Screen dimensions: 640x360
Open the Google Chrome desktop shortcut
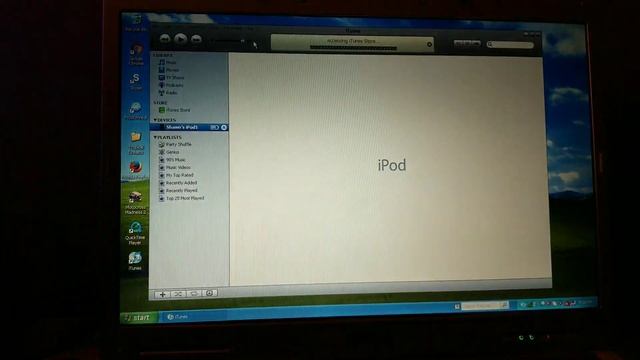tap(136, 55)
